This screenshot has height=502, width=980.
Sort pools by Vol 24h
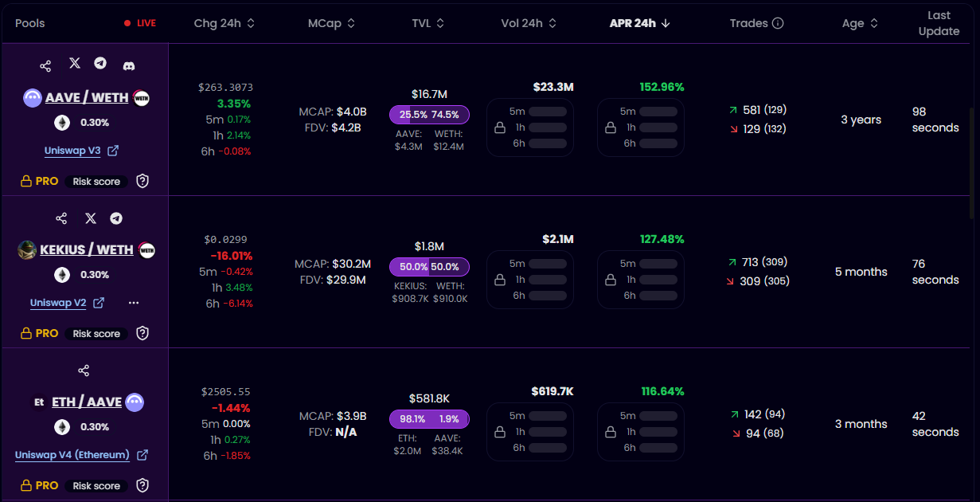pos(529,23)
